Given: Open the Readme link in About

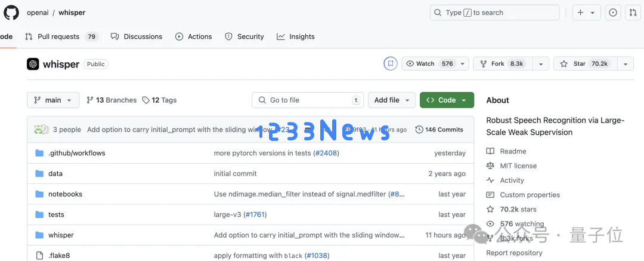Looking at the screenshot, I should point(513,152).
